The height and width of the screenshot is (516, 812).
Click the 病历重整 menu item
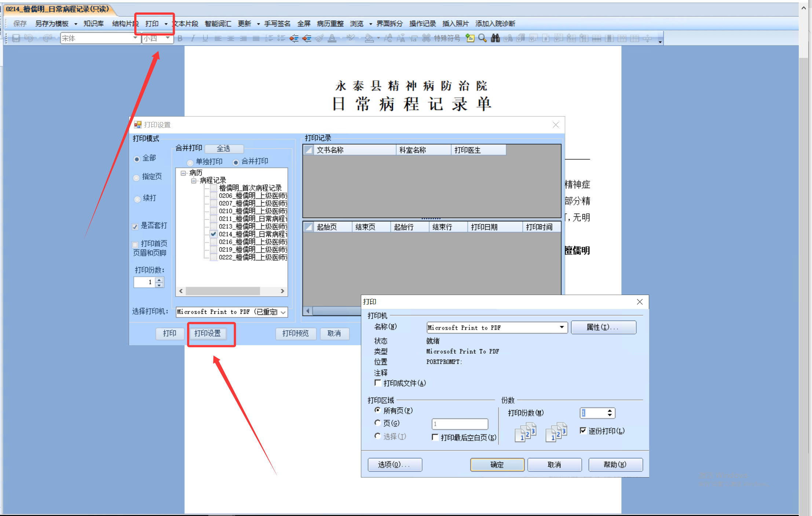(x=330, y=24)
